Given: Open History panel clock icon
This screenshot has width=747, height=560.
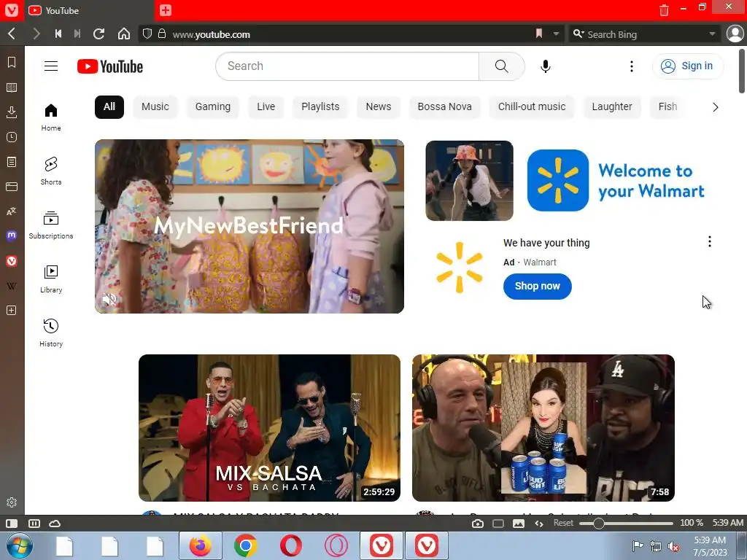Looking at the screenshot, I should click(x=12, y=137).
